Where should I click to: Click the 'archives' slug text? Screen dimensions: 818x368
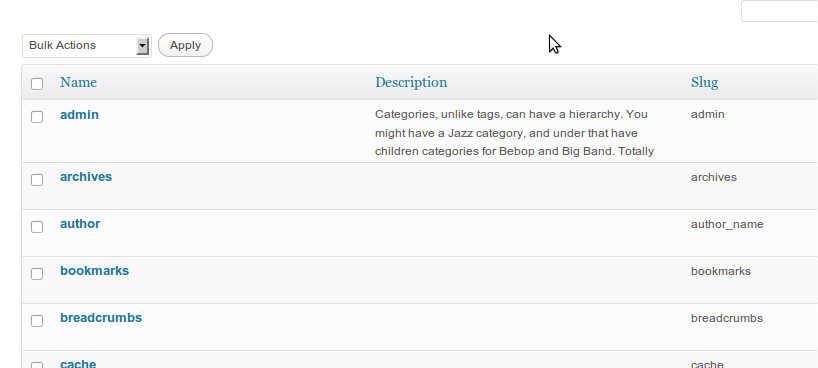click(x=714, y=177)
